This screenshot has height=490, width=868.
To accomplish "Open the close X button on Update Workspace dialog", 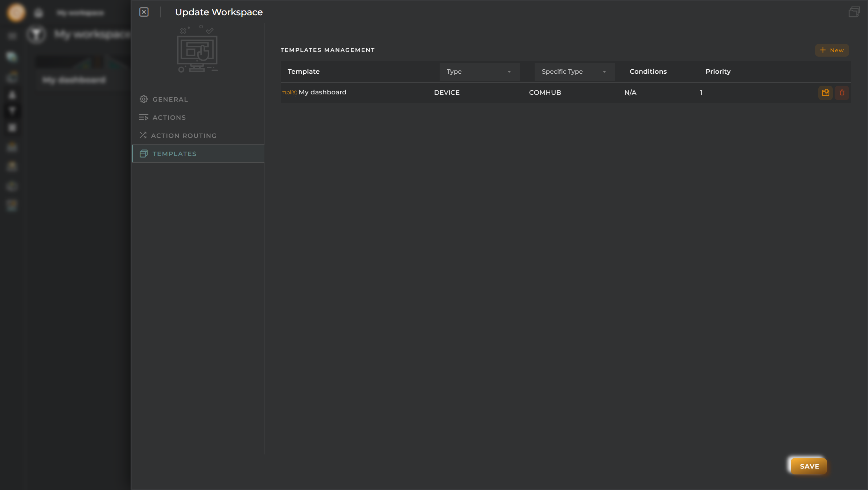I will [x=144, y=12].
